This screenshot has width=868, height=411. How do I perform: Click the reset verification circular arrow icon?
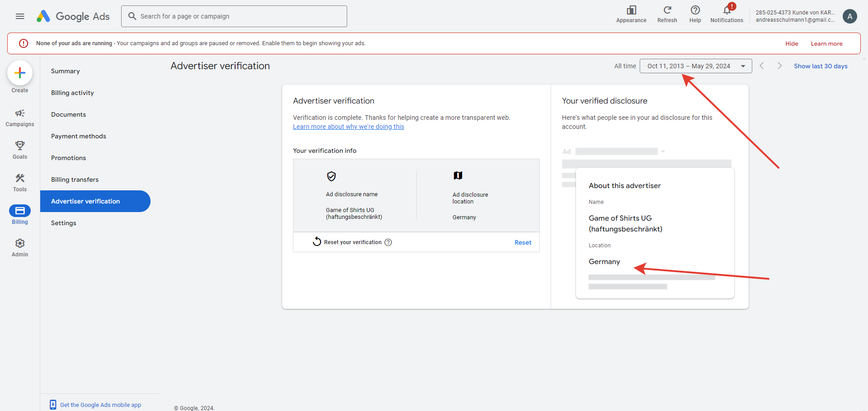click(x=317, y=242)
